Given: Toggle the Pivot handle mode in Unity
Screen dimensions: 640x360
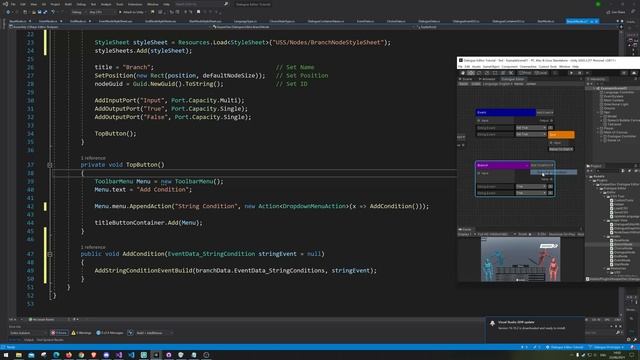Looking at the screenshot, I should (x=525, y=73).
